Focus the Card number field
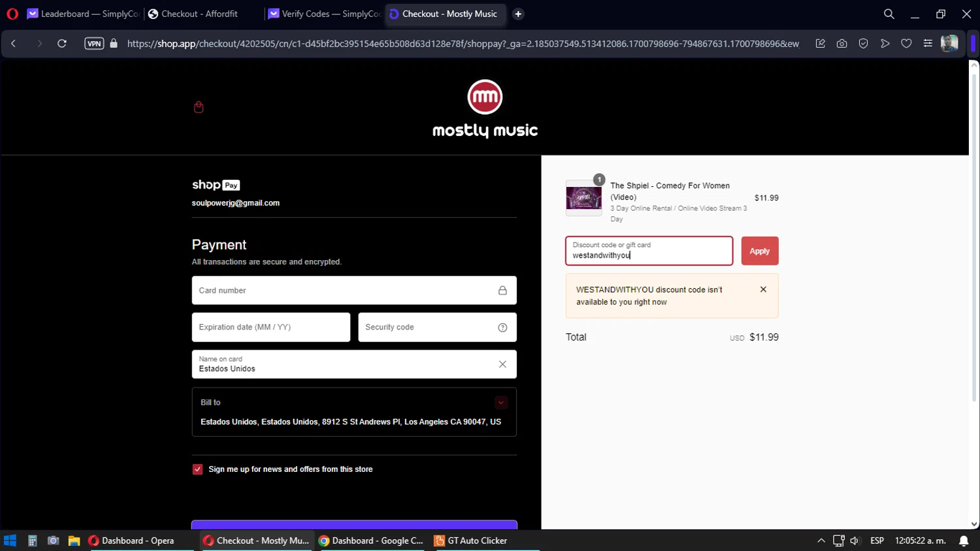The image size is (980, 551). tap(354, 290)
